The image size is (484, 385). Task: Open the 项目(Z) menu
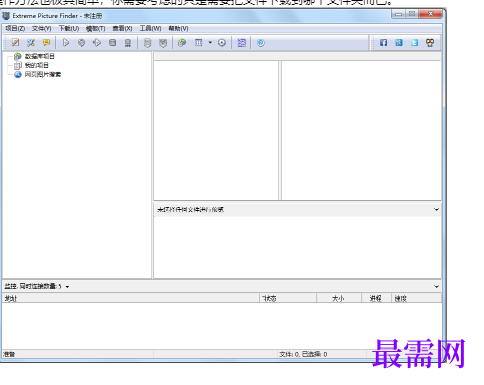[15, 28]
